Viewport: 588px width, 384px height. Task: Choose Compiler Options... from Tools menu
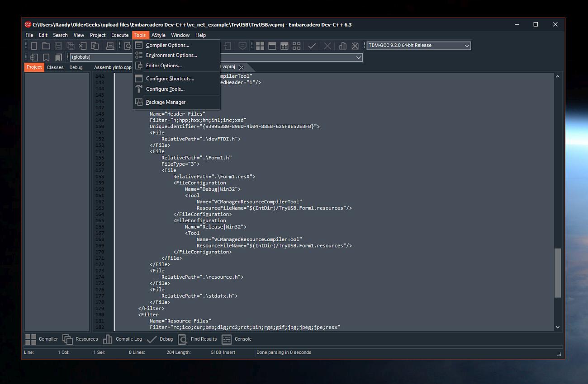coord(176,45)
